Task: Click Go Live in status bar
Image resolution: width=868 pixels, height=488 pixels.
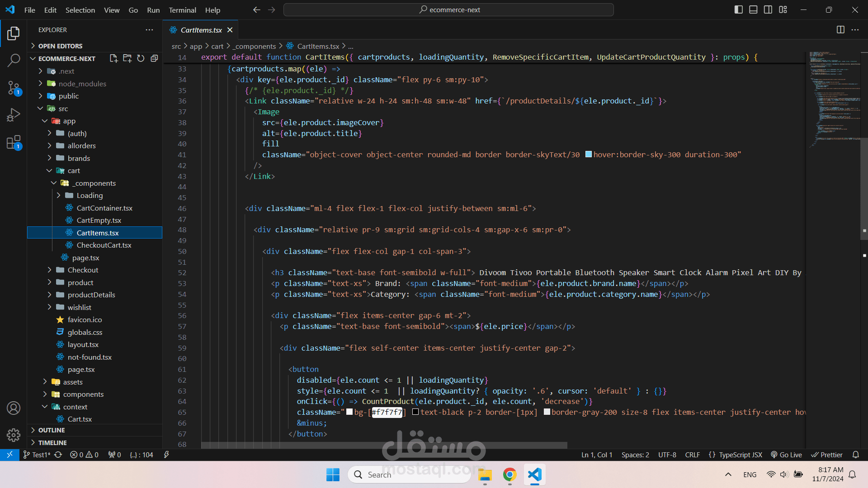Action: (x=787, y=455)
